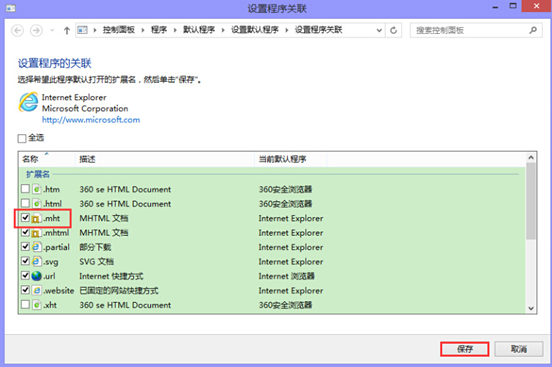Refresh the address bar location

tap(394, 30)
